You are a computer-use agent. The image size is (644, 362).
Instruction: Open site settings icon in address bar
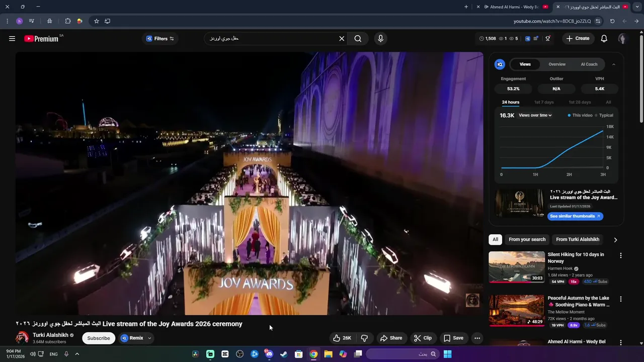coord(598,21)
